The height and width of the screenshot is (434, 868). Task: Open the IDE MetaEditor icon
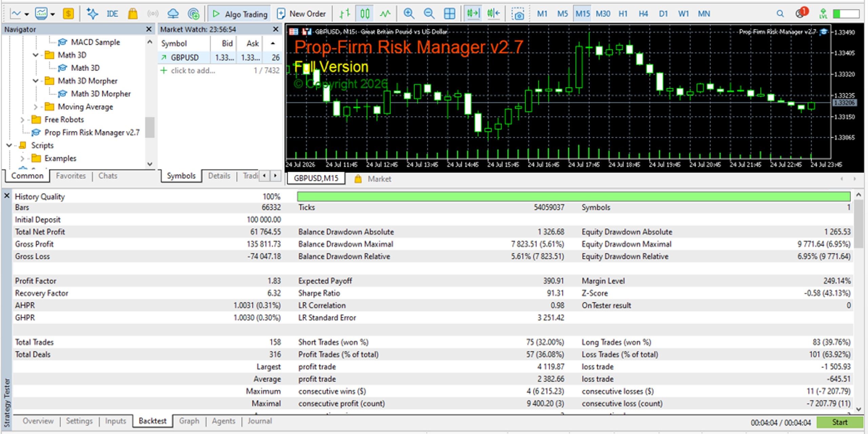pos(112,14)
